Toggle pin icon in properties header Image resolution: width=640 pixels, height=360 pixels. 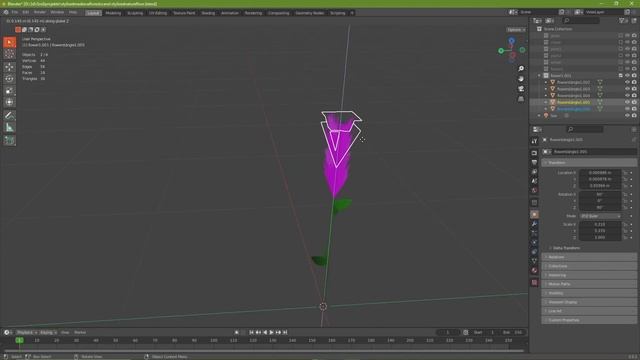(x=633, y=140)
